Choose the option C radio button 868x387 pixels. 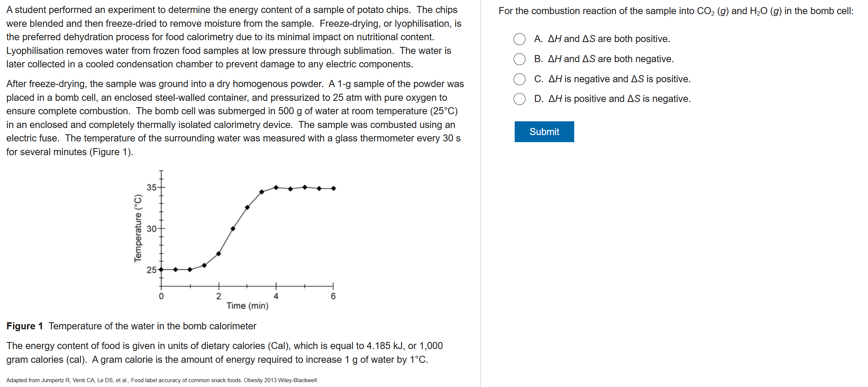click(x=519, y=79)
